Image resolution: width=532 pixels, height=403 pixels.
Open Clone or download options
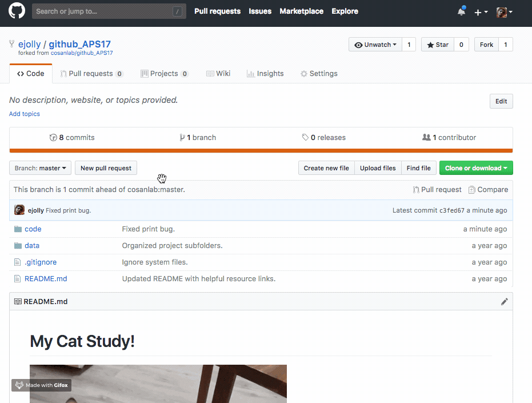[x=476, y=167]
